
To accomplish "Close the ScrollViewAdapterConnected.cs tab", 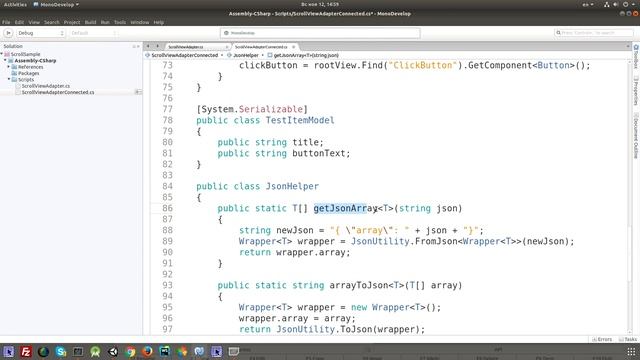I will click(x=293, y=47).
